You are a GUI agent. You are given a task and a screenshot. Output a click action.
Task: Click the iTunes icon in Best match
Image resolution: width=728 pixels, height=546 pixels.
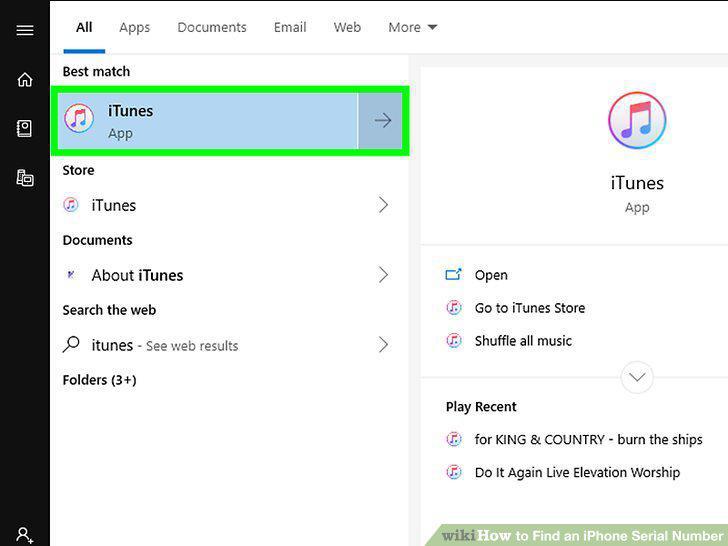(79, 118)
